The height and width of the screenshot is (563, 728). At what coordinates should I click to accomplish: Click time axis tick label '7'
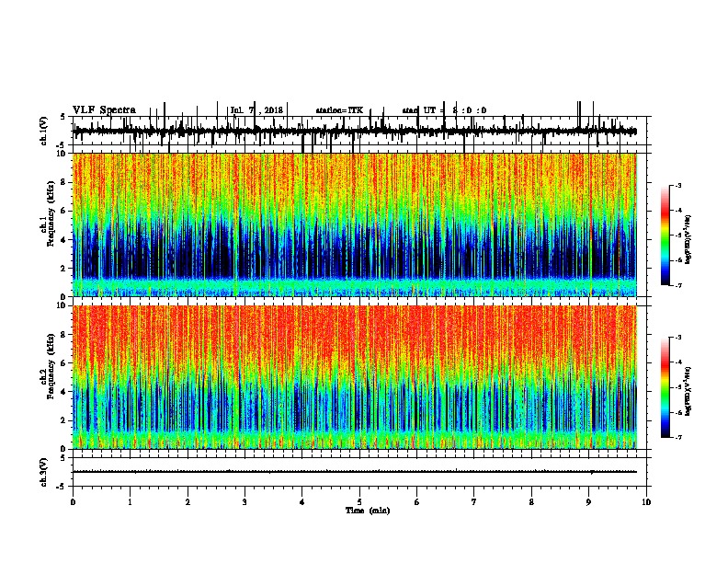click(x=474, y=502)
